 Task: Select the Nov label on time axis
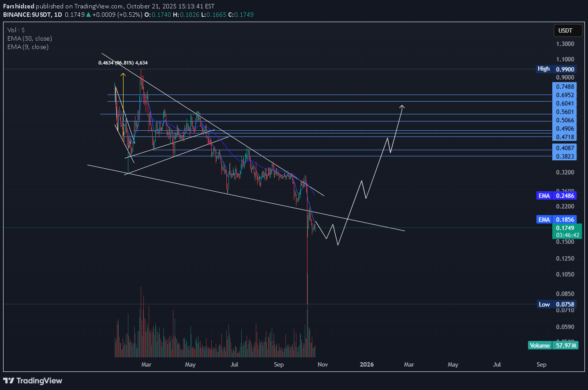click(323, 364)
